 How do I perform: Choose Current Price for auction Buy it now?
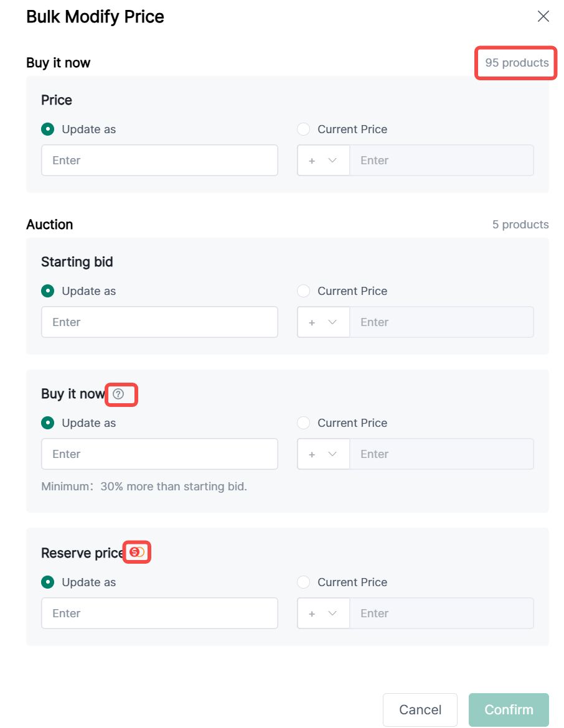(304, 423)
